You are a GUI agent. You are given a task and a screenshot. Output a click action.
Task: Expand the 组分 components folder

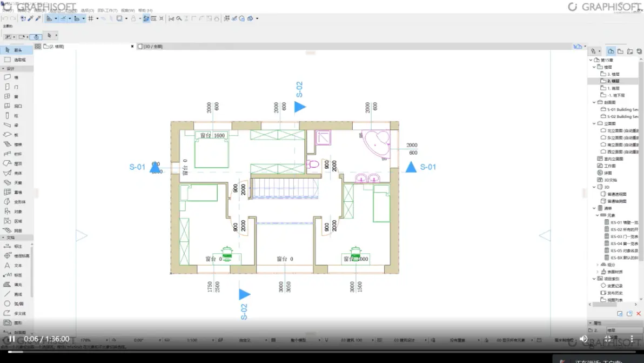point(598,265)
